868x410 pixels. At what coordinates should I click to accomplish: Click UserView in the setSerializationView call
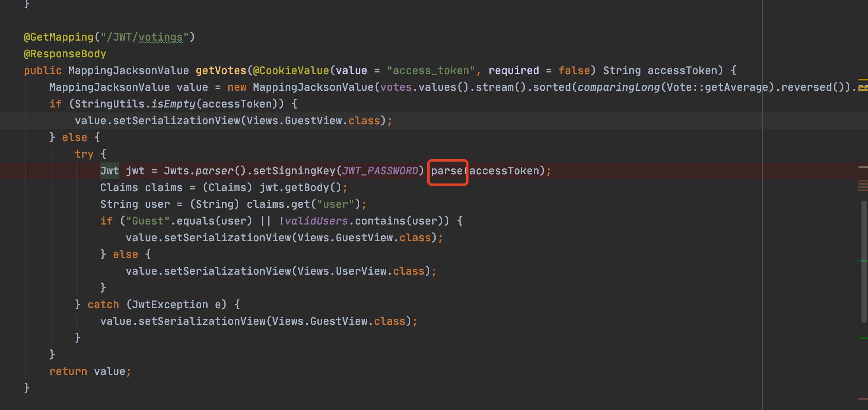click(361, 271)
